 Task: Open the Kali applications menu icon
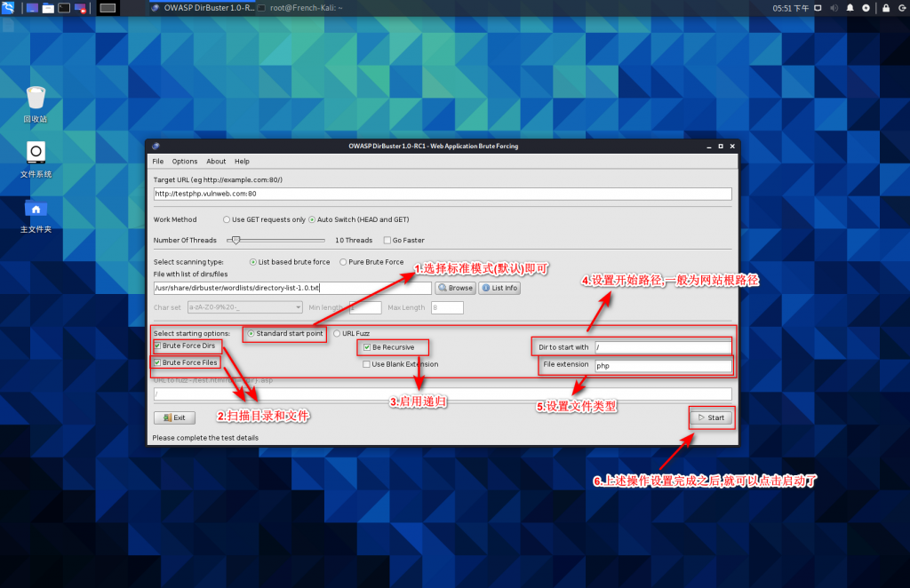coord(8,7)
